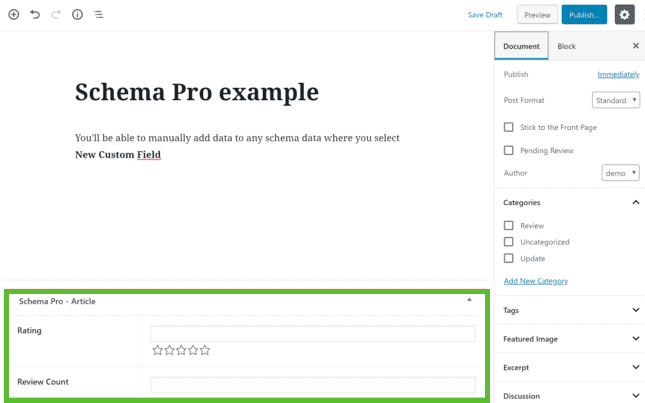This screenshot has width=645, height=403.
Task: Click the Add block plus icon
Action: (x=14, y=15)
